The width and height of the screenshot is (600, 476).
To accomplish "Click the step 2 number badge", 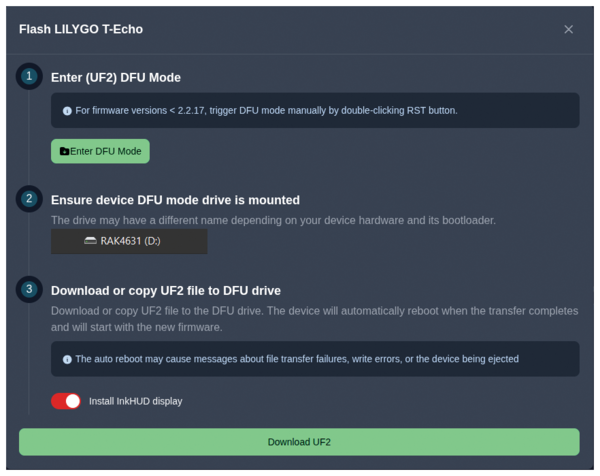I will (30, 199).
